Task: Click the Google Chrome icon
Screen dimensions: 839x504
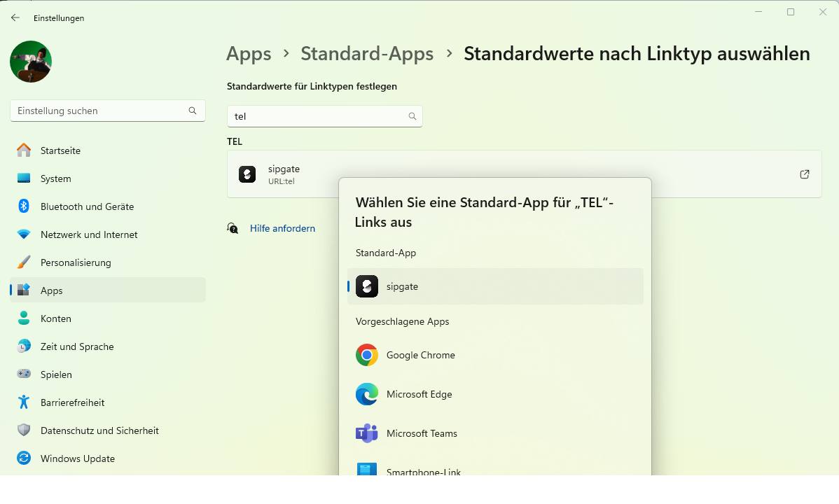Action: (367, 355)
